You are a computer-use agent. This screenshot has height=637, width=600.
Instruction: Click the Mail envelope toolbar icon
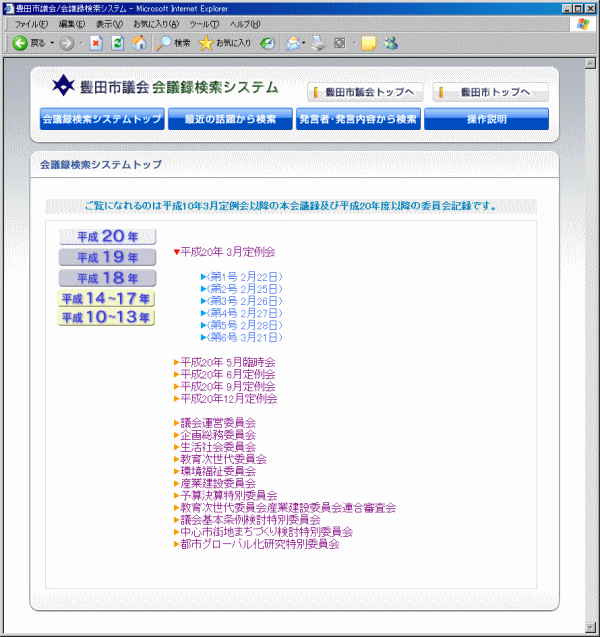click(293, 43)
